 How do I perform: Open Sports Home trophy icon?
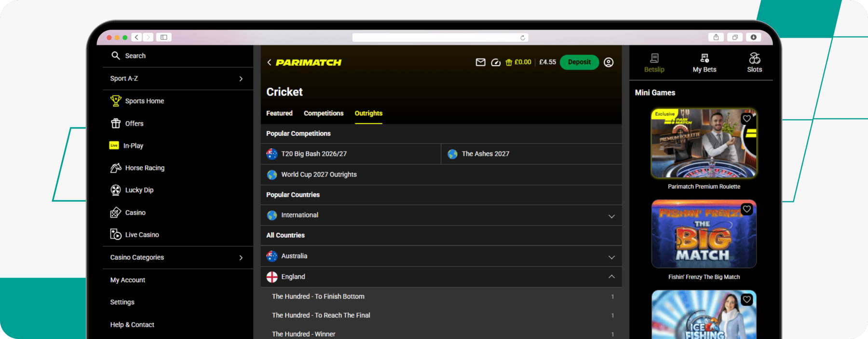[x=116, y=100]
